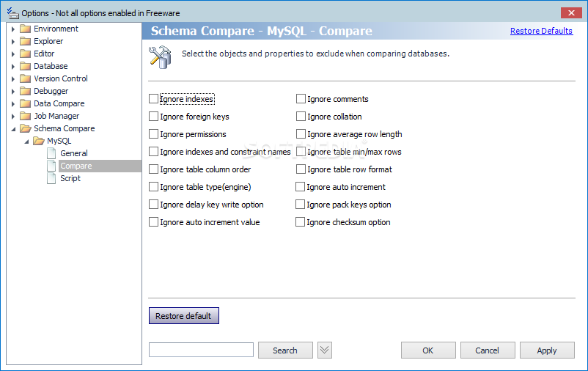Select the Compare tree item

(x=76, y=166)
